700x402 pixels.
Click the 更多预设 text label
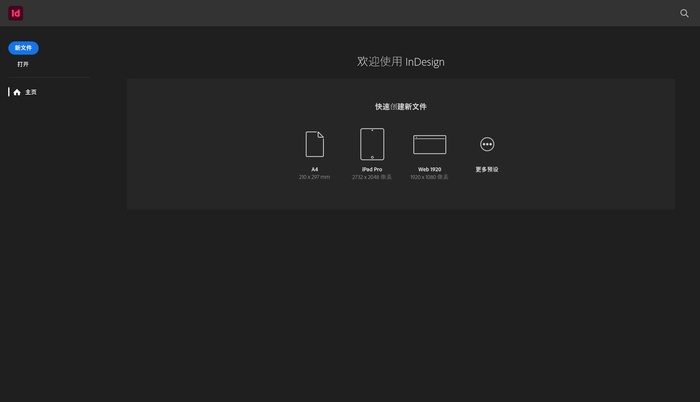click(487, 169)
